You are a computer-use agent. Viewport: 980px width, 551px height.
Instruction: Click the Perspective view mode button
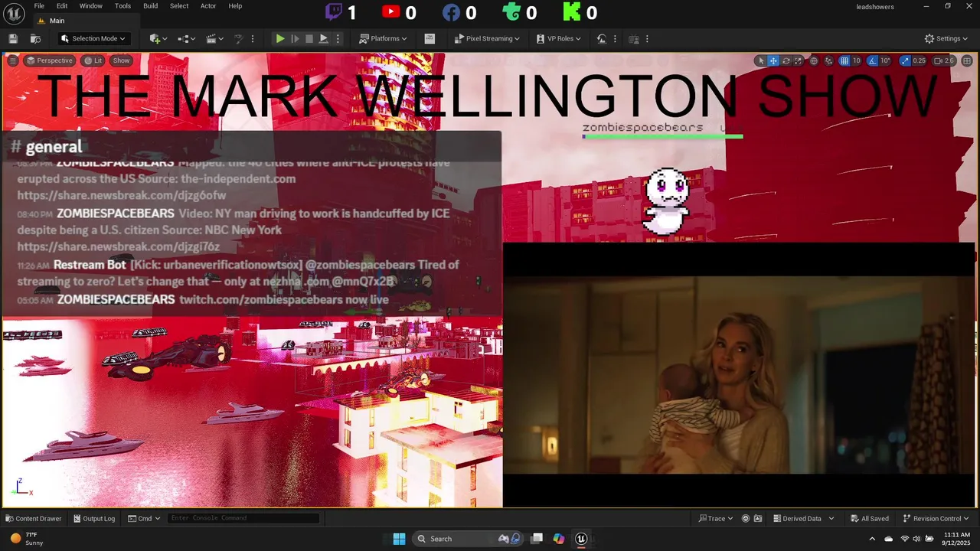tap(50, 60)
